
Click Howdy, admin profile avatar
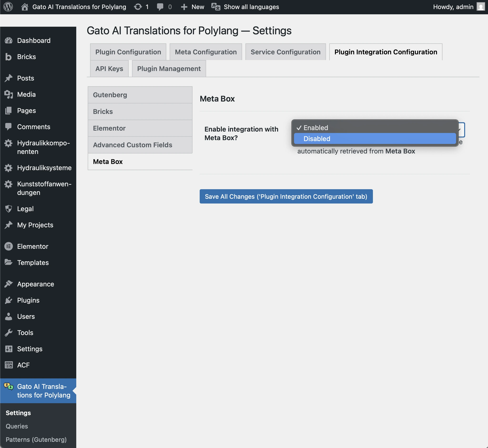481,7
